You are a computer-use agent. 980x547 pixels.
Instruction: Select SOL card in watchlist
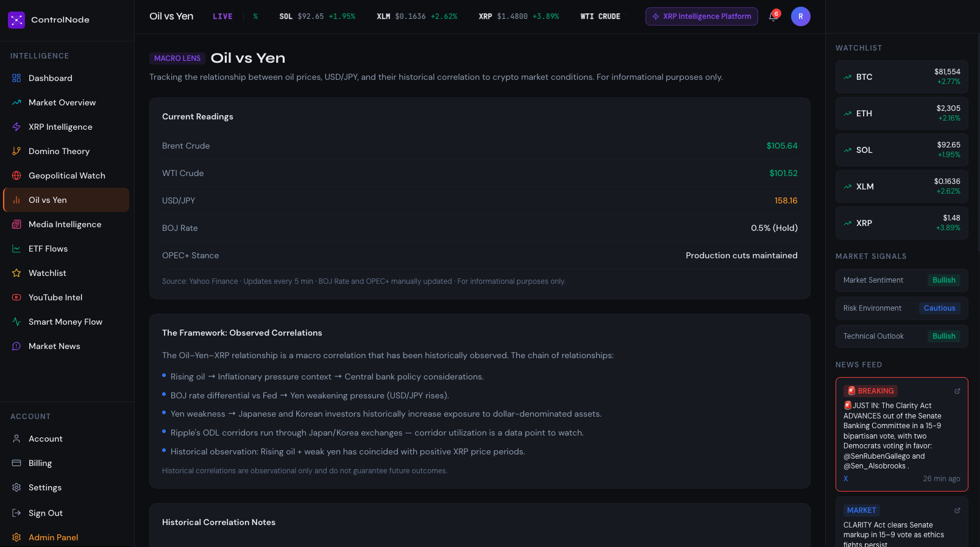pyautogui.click(x=901, y=150)
